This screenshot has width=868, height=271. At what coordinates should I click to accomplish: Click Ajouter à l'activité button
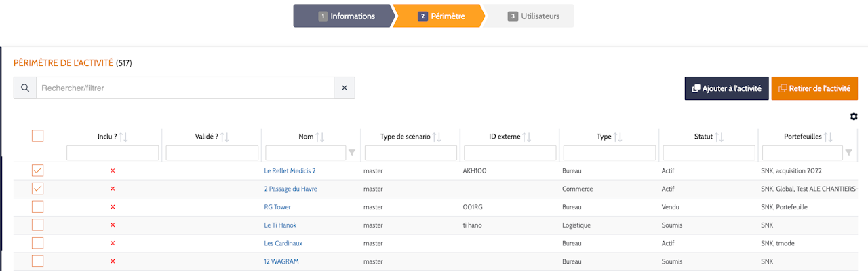(726, 88)
